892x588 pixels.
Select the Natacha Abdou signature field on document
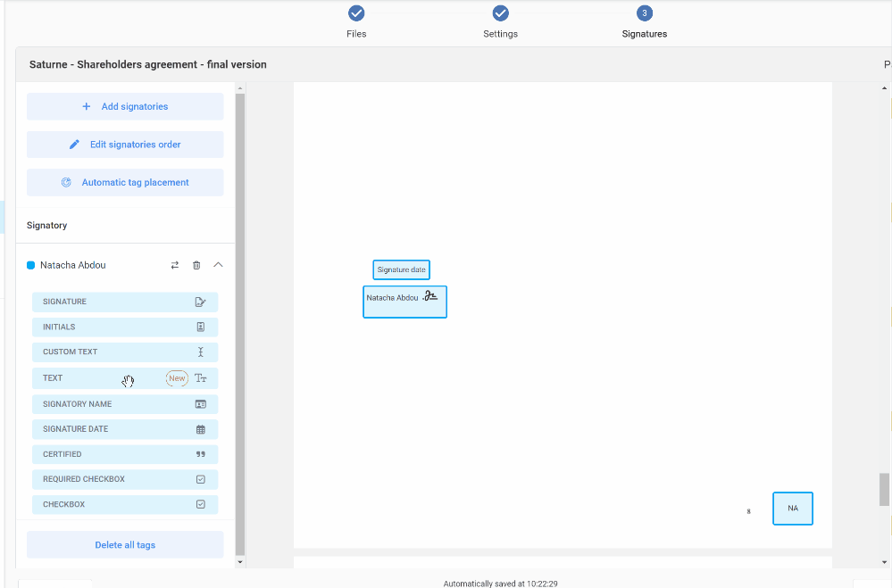coord(404,302)
